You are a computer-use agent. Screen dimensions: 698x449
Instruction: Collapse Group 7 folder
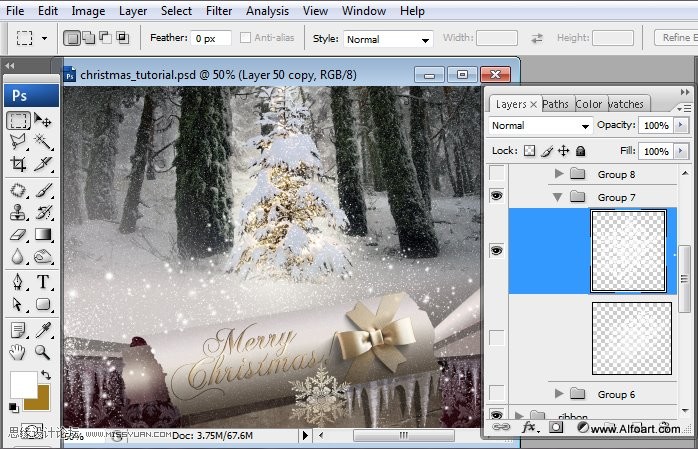click(557, 197)
